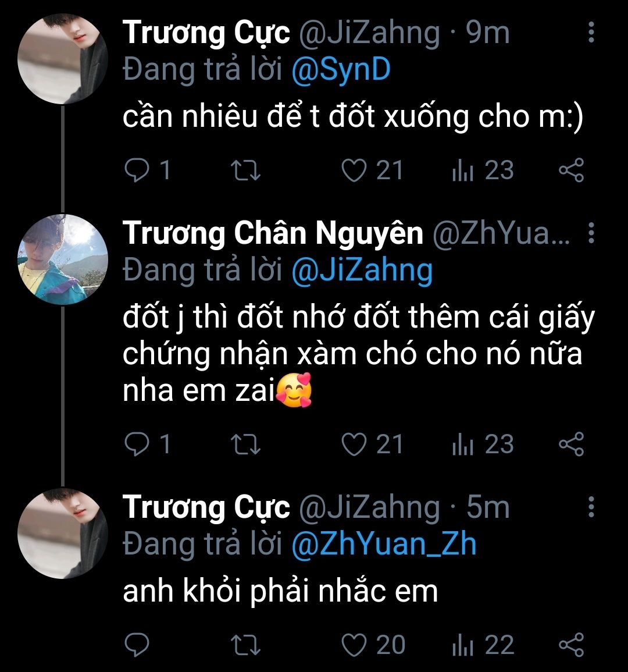Screen dimensions: 628x672
Task: Open Trương Cực's avatar on the top tweet
Action: (x=62, y=58)
